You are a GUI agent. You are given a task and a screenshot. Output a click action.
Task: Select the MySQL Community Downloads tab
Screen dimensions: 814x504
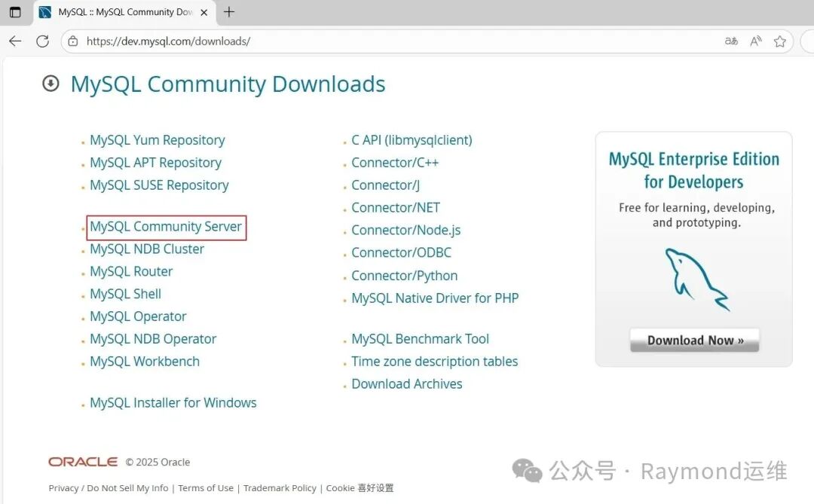[124, 12]
